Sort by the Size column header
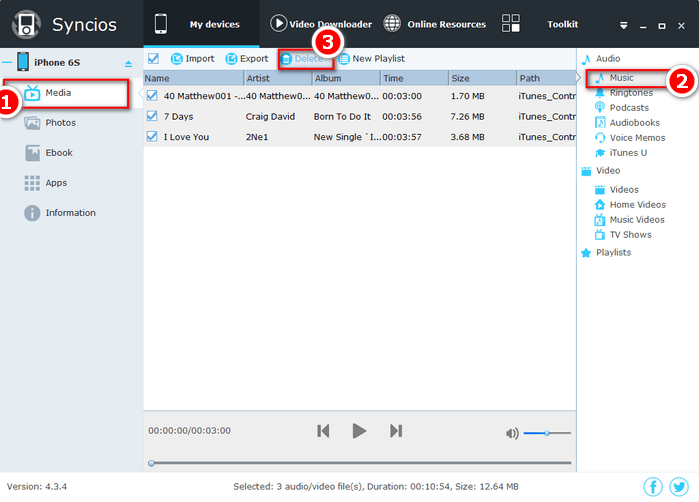The image size is (699, 502). 482,78
